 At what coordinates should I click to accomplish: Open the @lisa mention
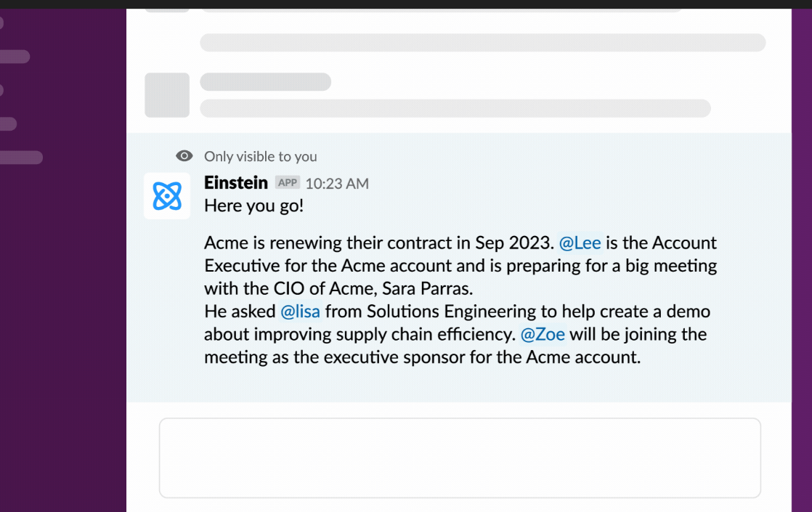[x=300, y=312]
